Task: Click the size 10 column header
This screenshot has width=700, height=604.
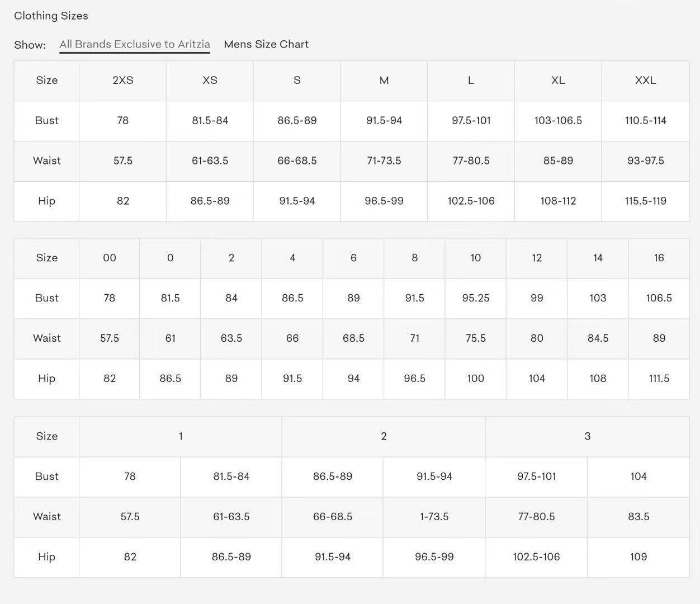Action: click(475, 258)
